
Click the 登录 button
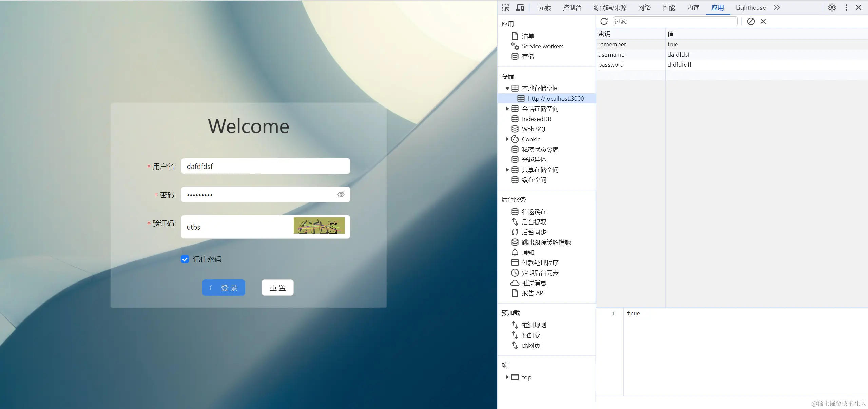pyautogui.click(x=224, y=288)
